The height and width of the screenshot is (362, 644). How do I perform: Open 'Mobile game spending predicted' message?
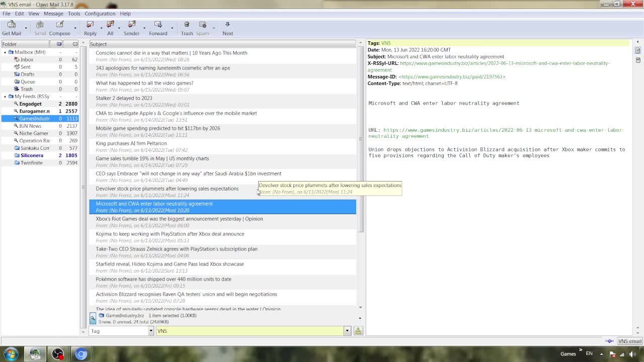(222, 131)
